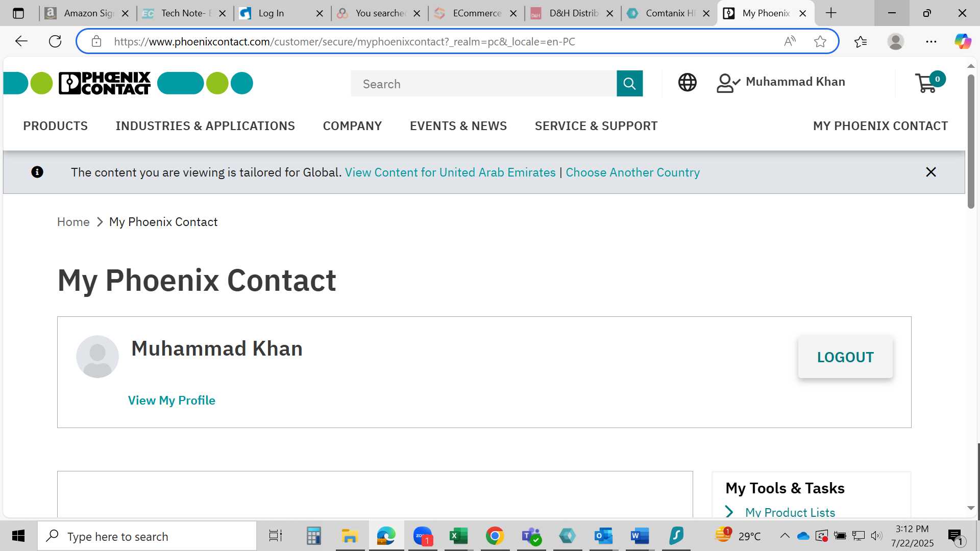Click the scrollbar down arrow
This screenshot has width=980, height=551.
point(971,508)
